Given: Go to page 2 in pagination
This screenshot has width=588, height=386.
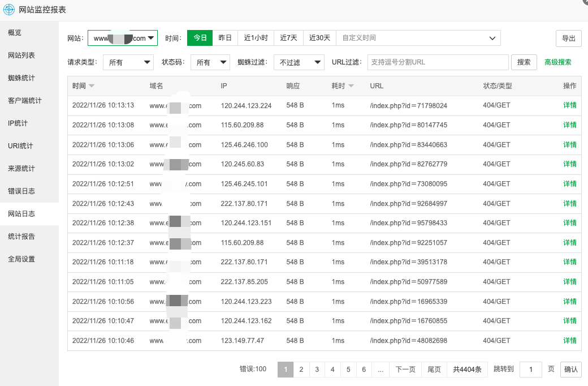Looking at the screenshot, I should pyautogui.click(x=301, y=370).
